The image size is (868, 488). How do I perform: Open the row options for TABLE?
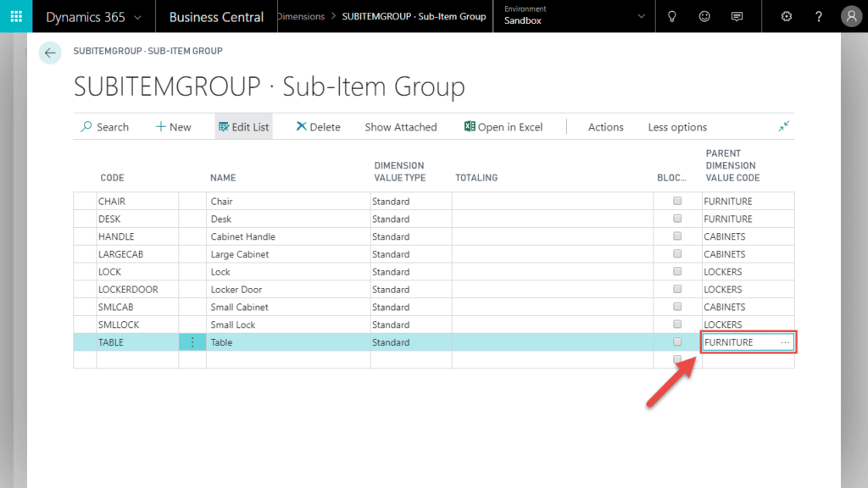point(192,342)
